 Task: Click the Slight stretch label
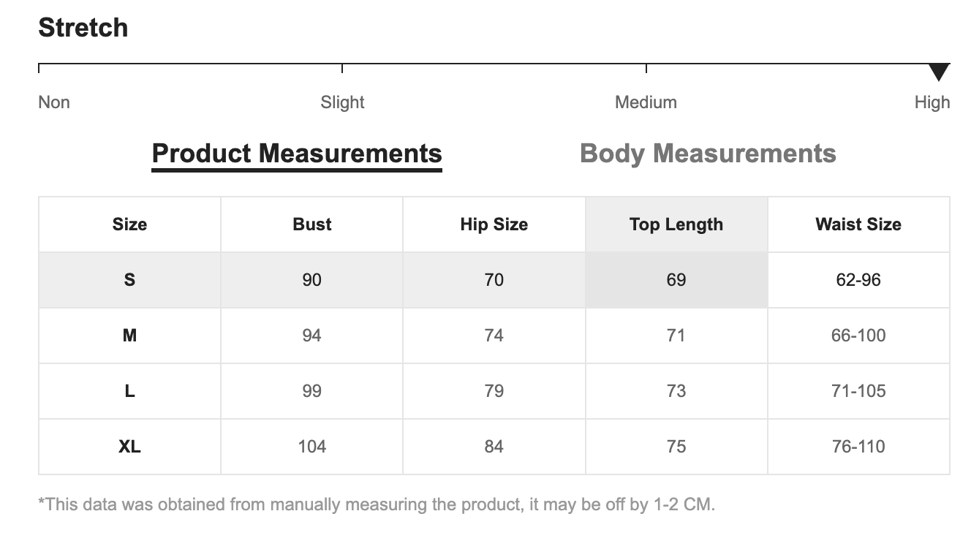pos(342,102)
